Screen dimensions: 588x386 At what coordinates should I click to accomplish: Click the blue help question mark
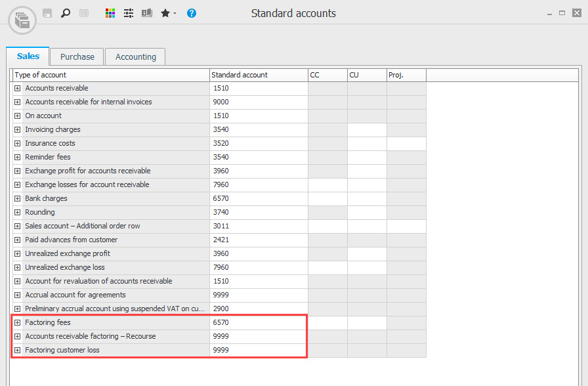click(191, 13)
